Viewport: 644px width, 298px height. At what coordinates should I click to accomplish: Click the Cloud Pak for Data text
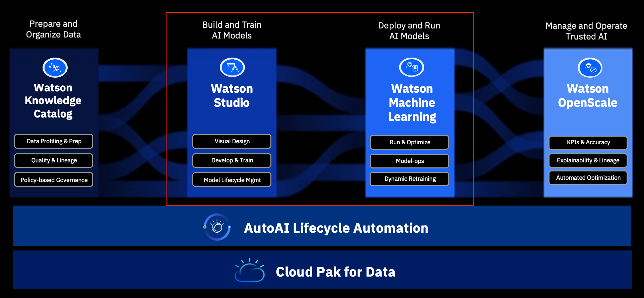coord(336,272)
